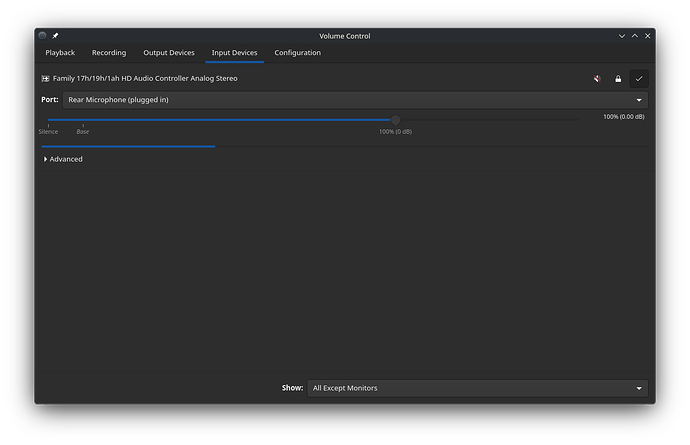Viewport: 690px width, 445px height.
Task: Switch to the Recording tab
Action: pos(109,53)
